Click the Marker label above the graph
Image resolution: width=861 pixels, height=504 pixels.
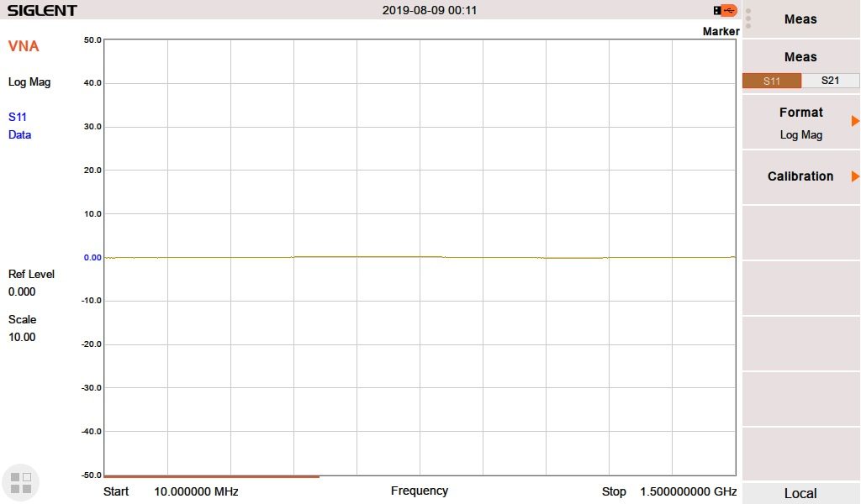(721, 31)
